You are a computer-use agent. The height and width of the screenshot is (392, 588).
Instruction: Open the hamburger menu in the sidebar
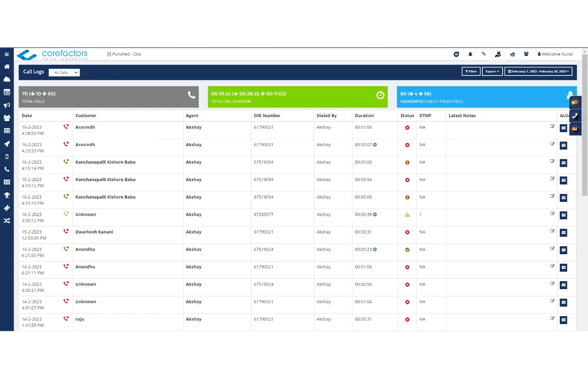pyautogui.click(x=7, y=54)
